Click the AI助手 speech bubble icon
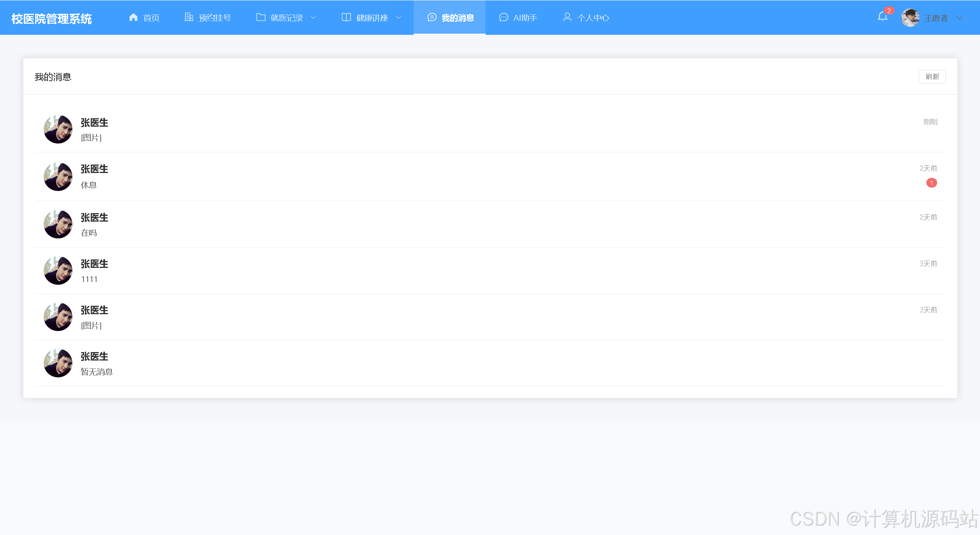The width and height of the screenshot is (980, 535). pyautogui.click(x=504, y=17)
